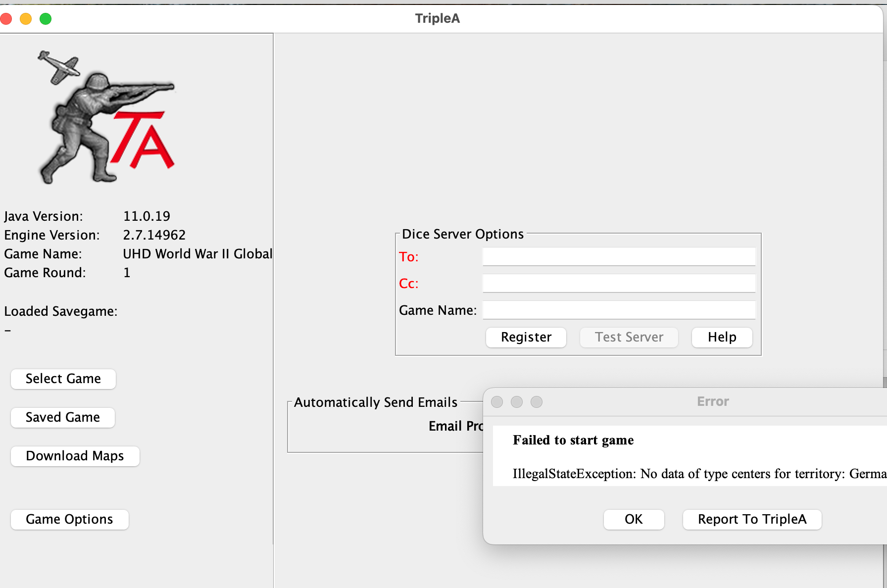Click the disabled Test Server button

[x=629, y=337]
